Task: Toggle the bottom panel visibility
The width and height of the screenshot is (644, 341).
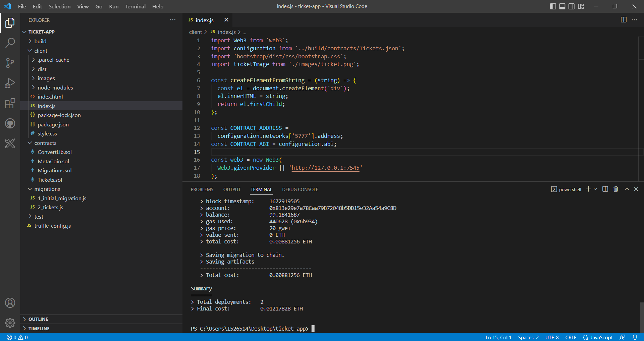Action: tap(562, 6)
